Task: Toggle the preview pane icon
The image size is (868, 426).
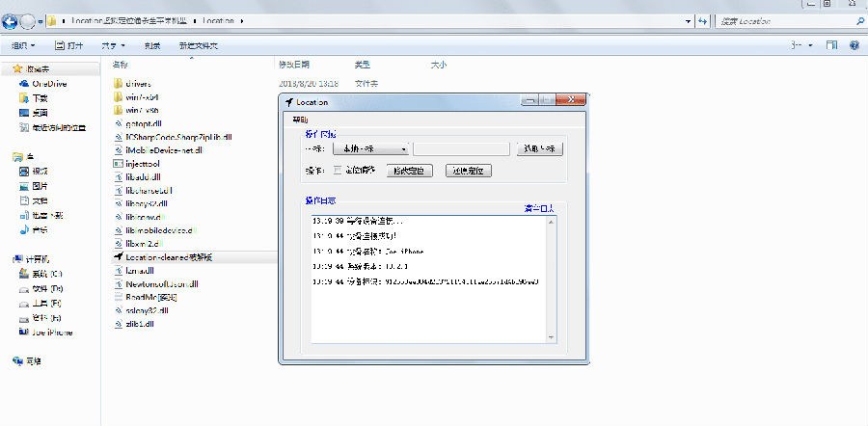Action: tap(831, 45)
